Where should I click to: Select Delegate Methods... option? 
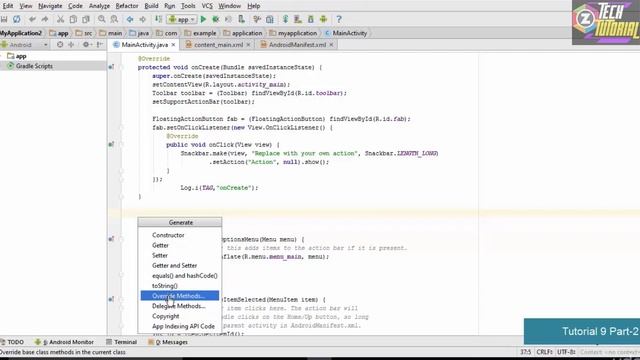[180, 306]
